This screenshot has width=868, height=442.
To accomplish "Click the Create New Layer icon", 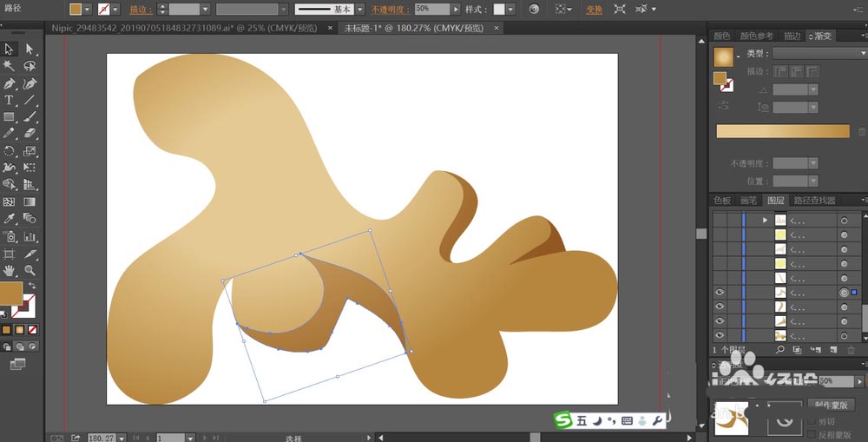I will click(832, 350).
